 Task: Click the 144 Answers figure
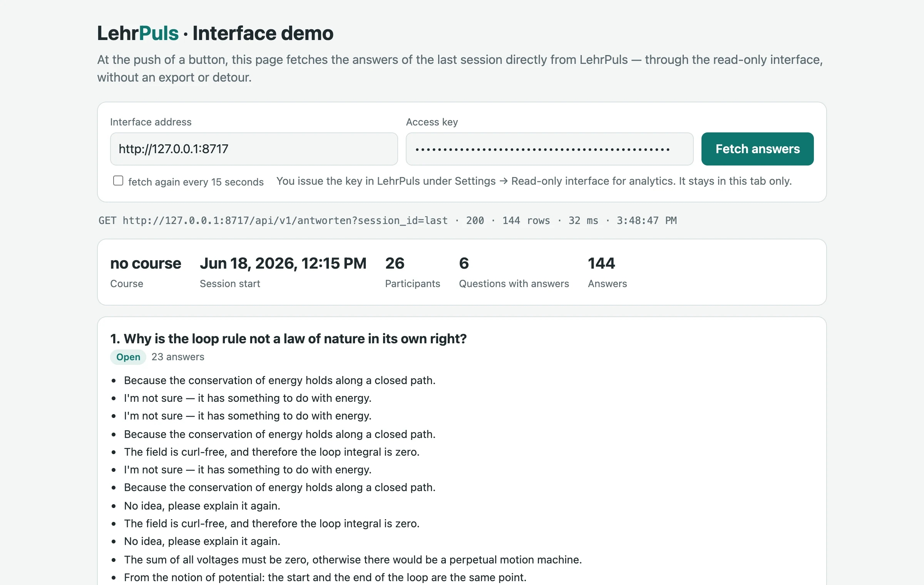point(601,264)
